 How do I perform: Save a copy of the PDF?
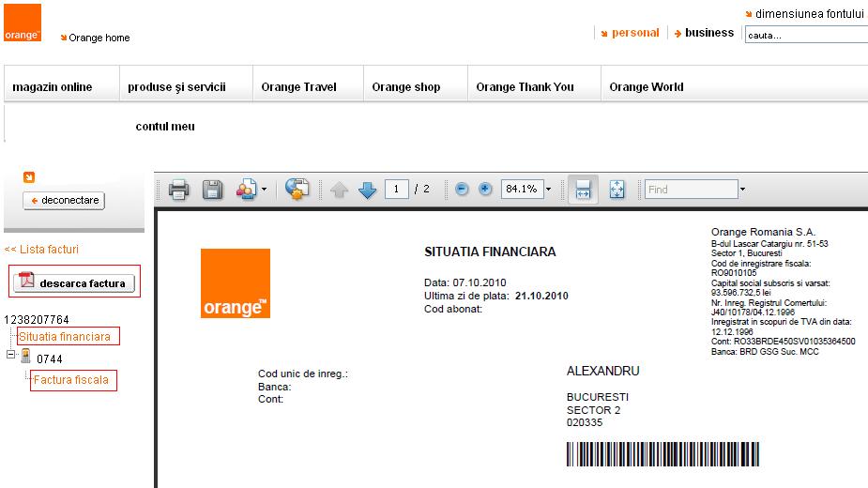[213, 190]
